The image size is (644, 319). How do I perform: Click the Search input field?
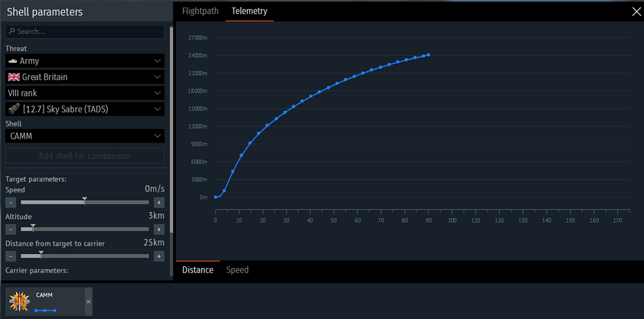pos(85,31)
